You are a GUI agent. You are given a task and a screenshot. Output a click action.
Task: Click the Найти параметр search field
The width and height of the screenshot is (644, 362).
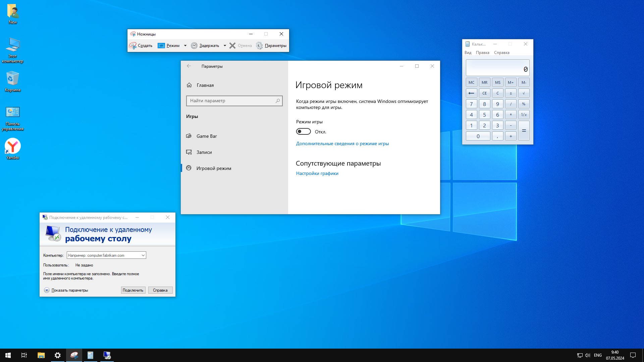click(231, 101)
